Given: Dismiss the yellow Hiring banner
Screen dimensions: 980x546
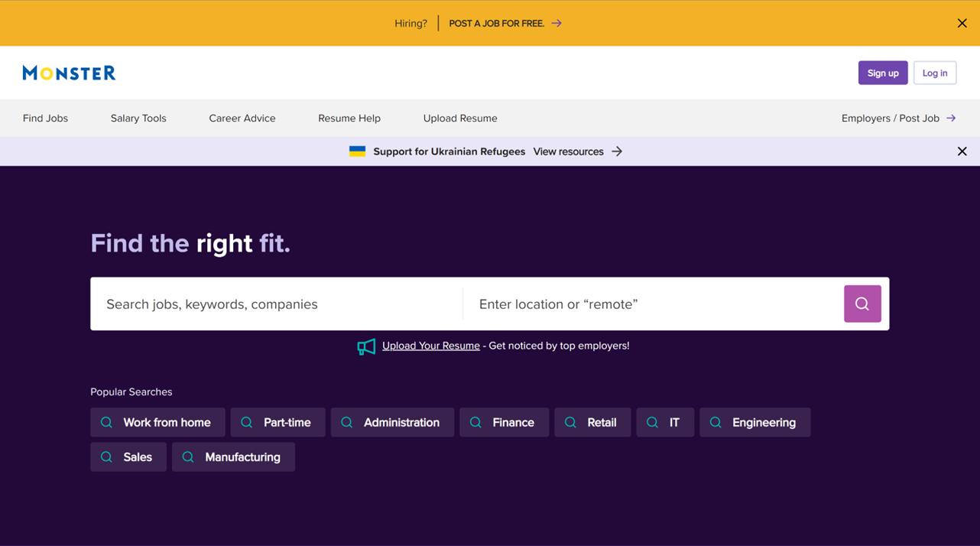Looking at the screenshot, I should pyautogui.click(x=962, y=23).
